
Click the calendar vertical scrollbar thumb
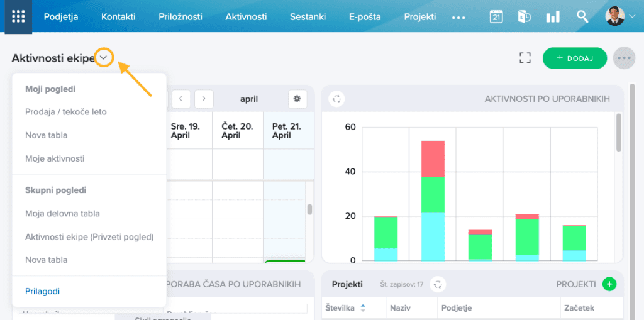[309, 209]
